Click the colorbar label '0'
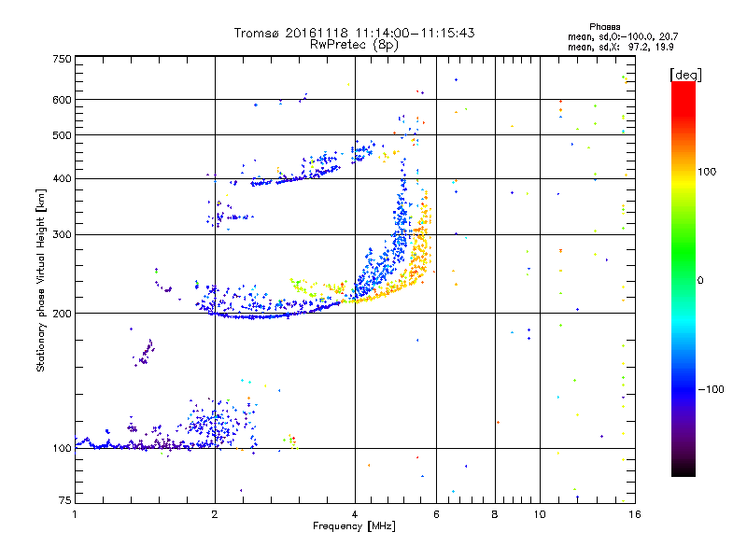The image size is (747, 560). (700, 280)
